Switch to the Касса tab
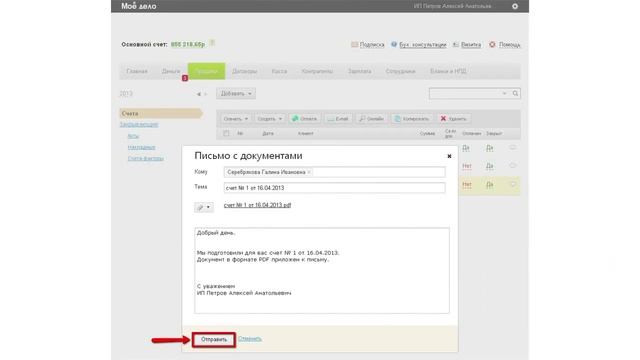 (279, 71)
